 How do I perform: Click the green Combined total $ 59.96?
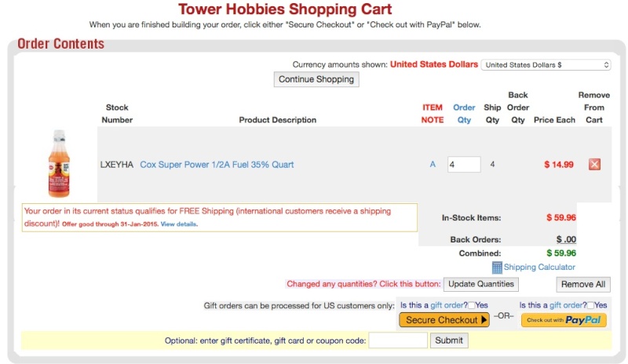561,253
